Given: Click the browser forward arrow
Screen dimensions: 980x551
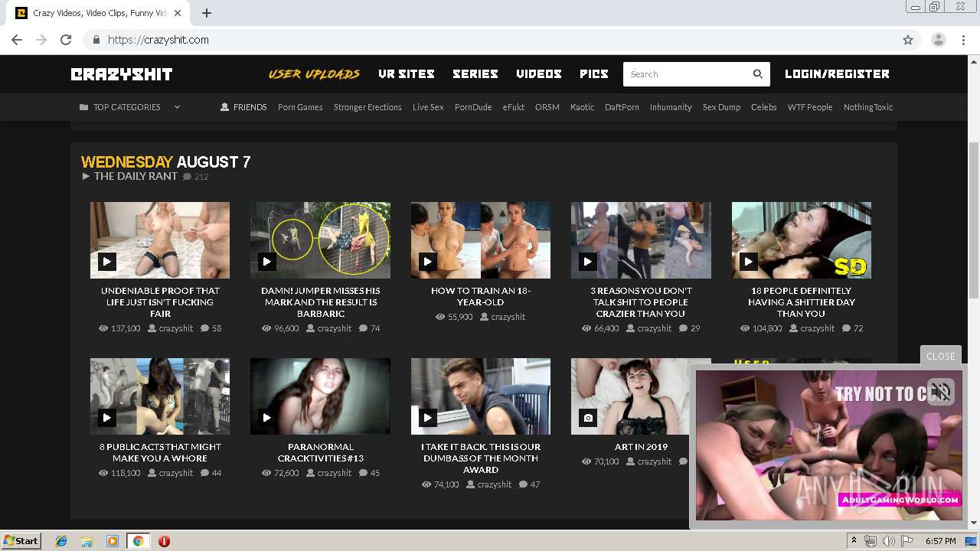Looking at the screenshot, I should click(x=41, y=40).
